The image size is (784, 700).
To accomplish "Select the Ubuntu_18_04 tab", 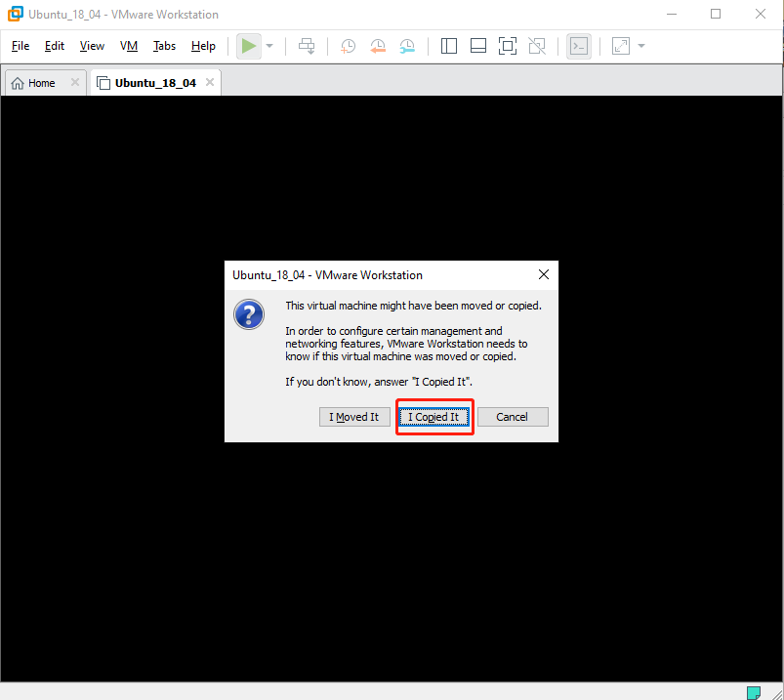I will (x=155, y=83).
